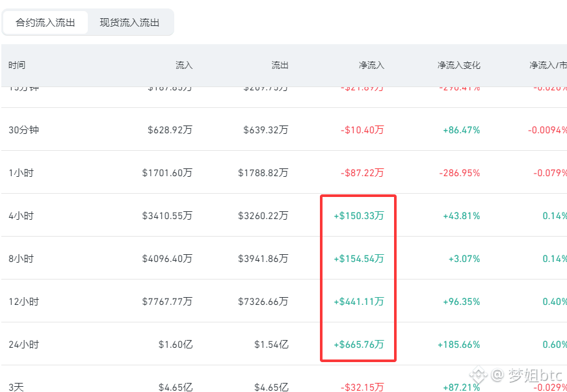567x392 pixels.
Task: Click inflow value $1701.60万
Action: point(167,173)
